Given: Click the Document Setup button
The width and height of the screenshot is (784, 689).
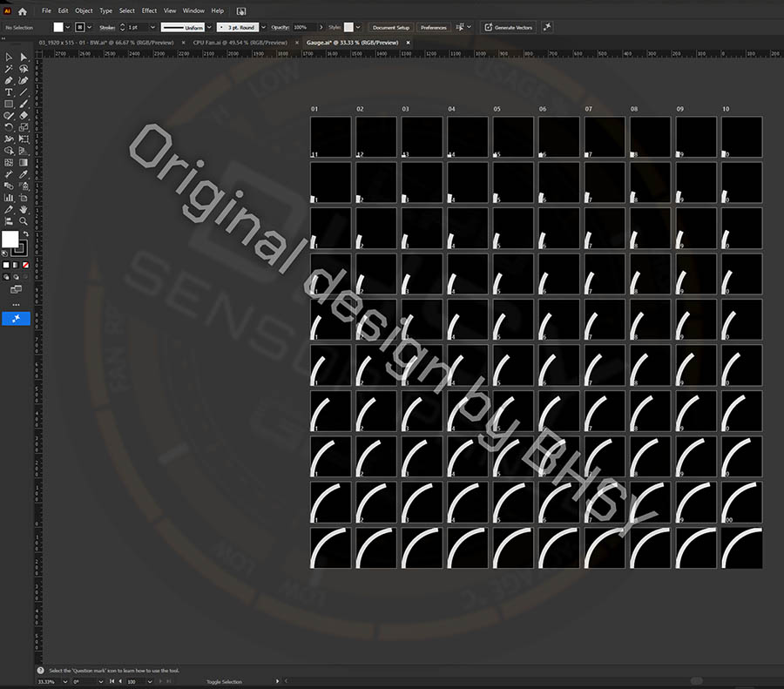Looking at the screenshot, I should coord(391,28).
